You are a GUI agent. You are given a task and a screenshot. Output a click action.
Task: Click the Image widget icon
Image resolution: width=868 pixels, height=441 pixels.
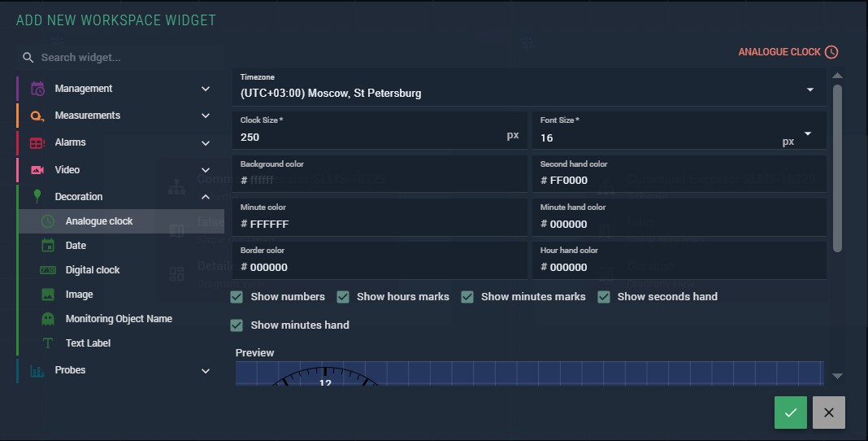[x=48, y=295]
